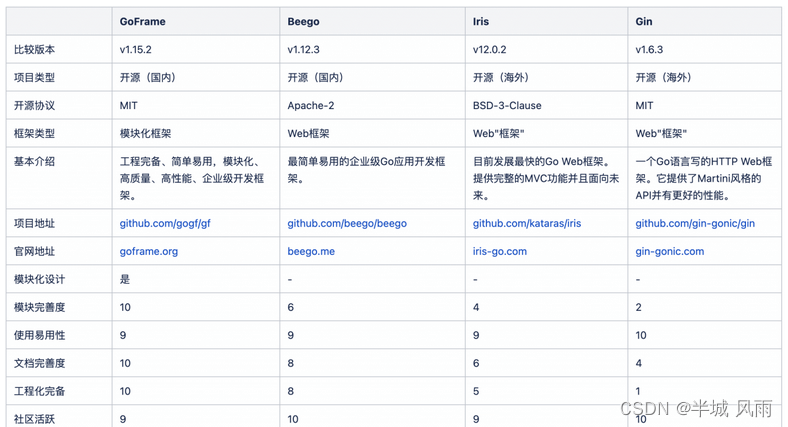Click Beego's 社区活跃 value 10
Image resolution: width=788 pixels, height=427 pixels.
click(293, 419)
